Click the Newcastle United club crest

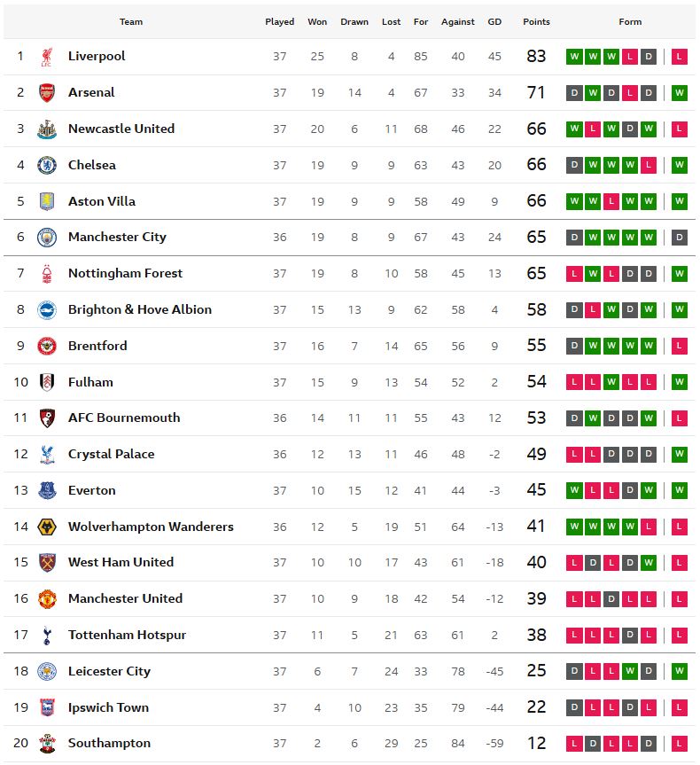(x=47, y=129)
